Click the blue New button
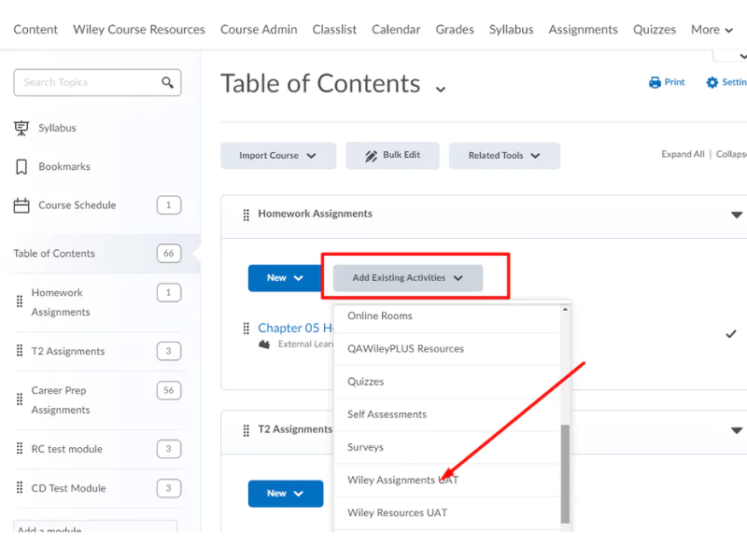747x560 pixels. 284,277
